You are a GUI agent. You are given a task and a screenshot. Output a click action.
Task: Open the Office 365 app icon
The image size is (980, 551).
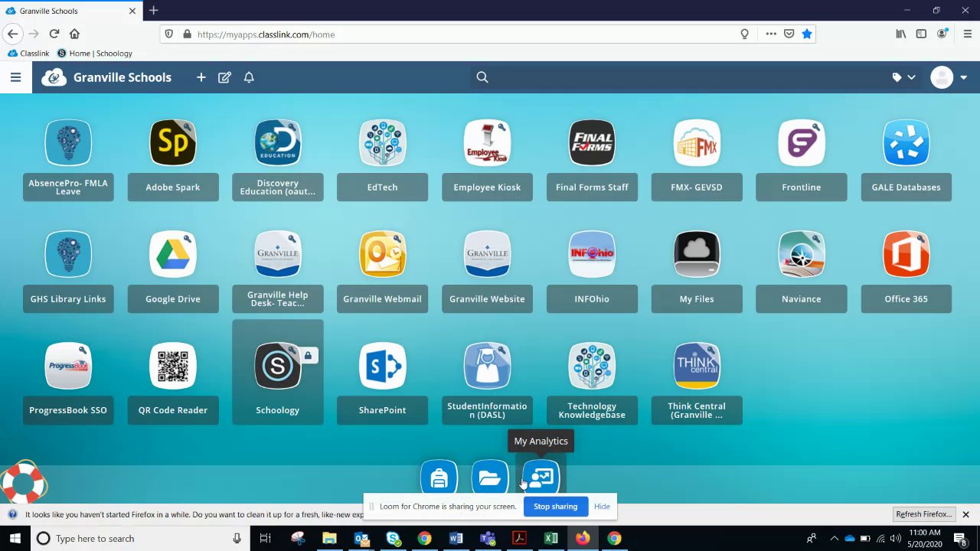pos(906,254)
